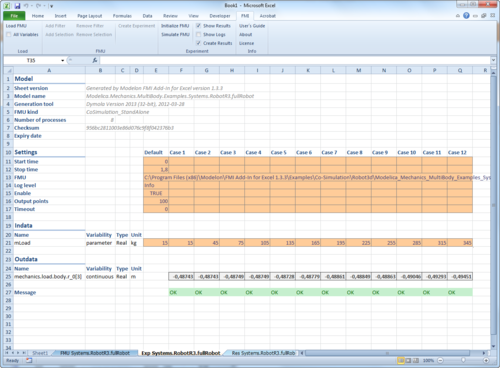Viewport: 500px width, 368px height.
Task: Select column E header
Action: pos(156,70)
